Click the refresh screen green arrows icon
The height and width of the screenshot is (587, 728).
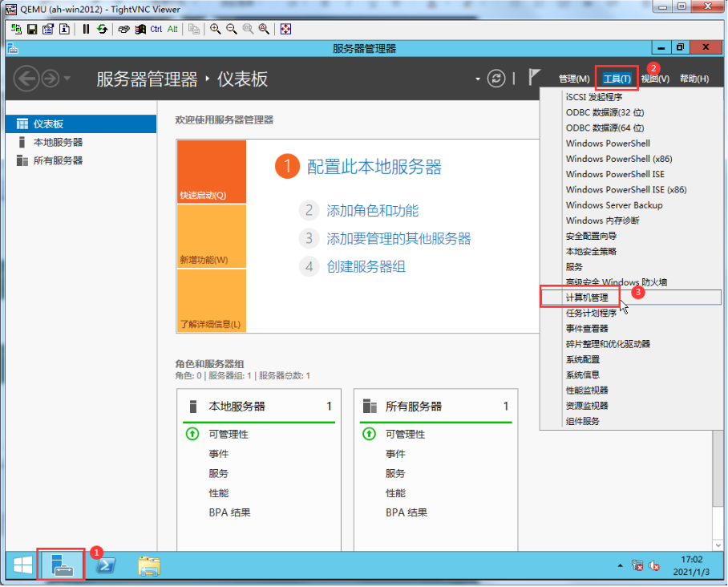(x=102, y=29)
